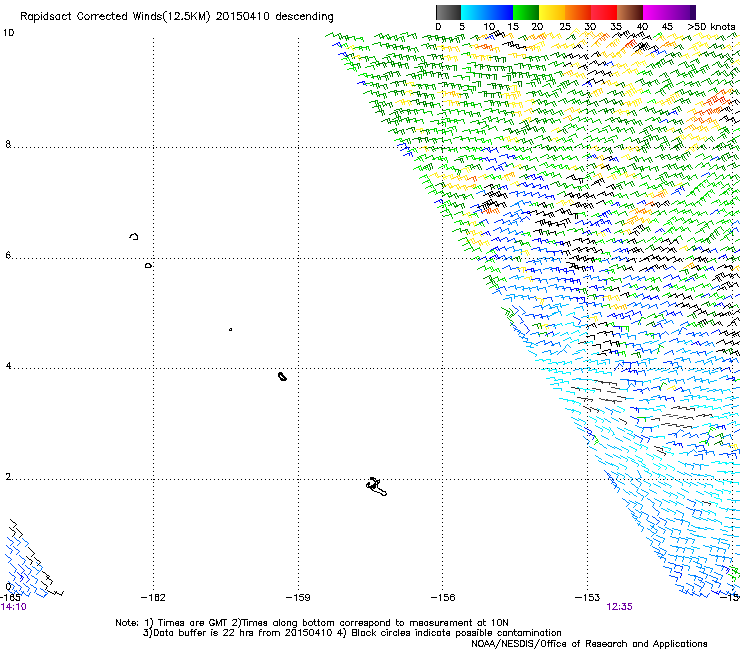Select the red 30-35 knots color swatch
Image resolution: width=740 pixels, height=650 pixels.
click(x=604, y=12)
